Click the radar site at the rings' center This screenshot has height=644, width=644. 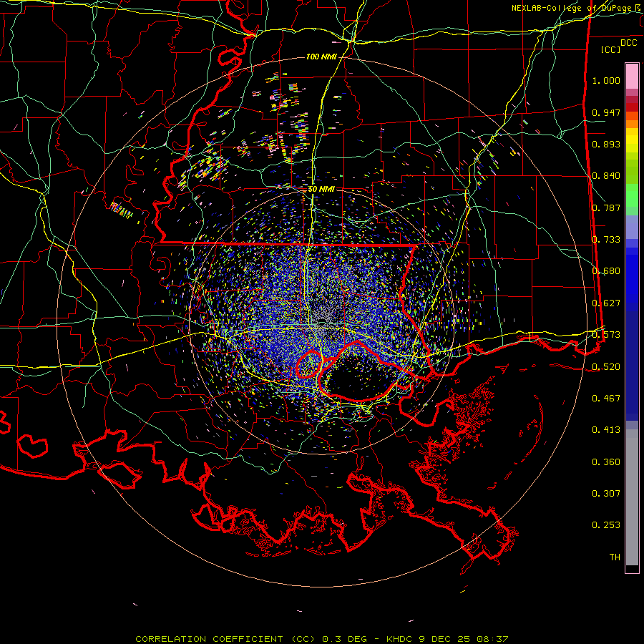coord(322,321)
